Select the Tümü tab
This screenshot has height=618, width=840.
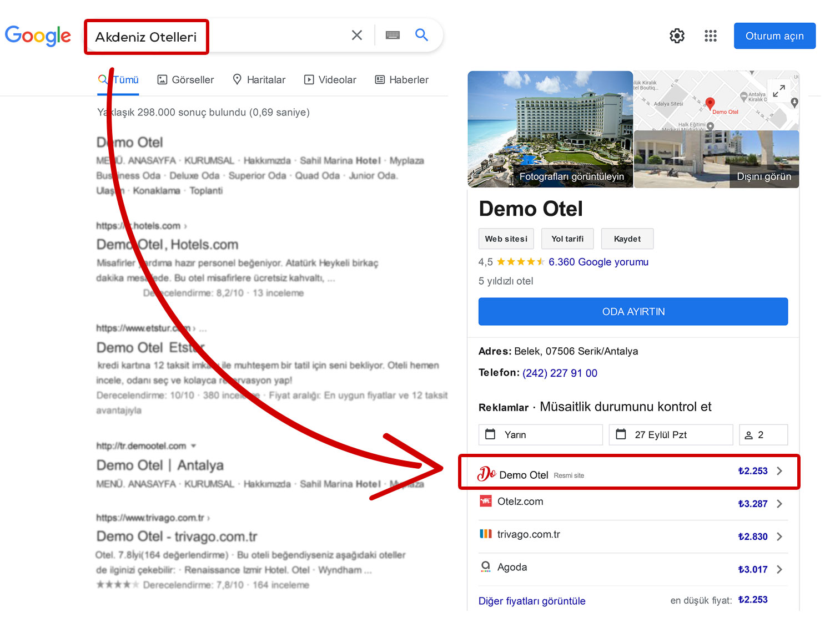[x=119, y=80]
